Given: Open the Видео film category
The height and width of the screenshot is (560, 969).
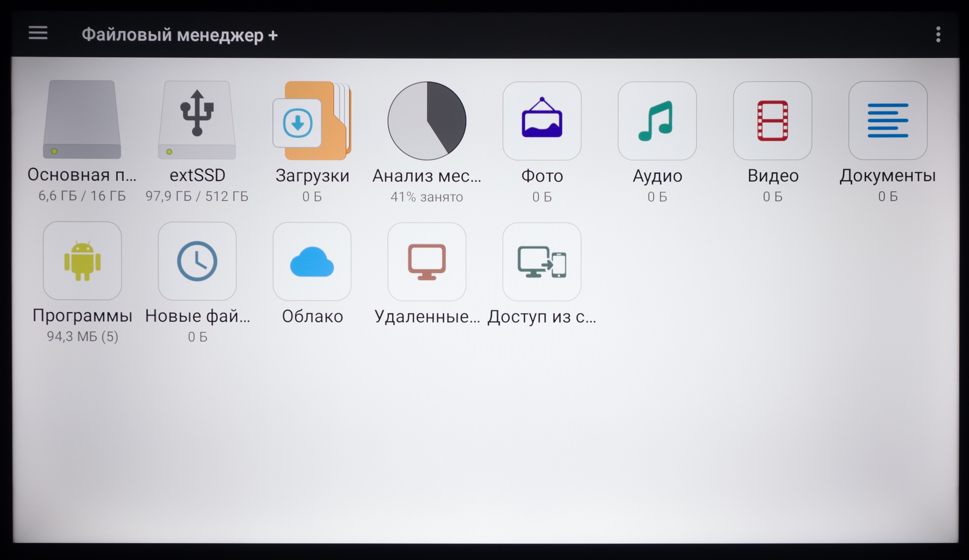Looking at the screenshot, I should (x=772, y=121).
